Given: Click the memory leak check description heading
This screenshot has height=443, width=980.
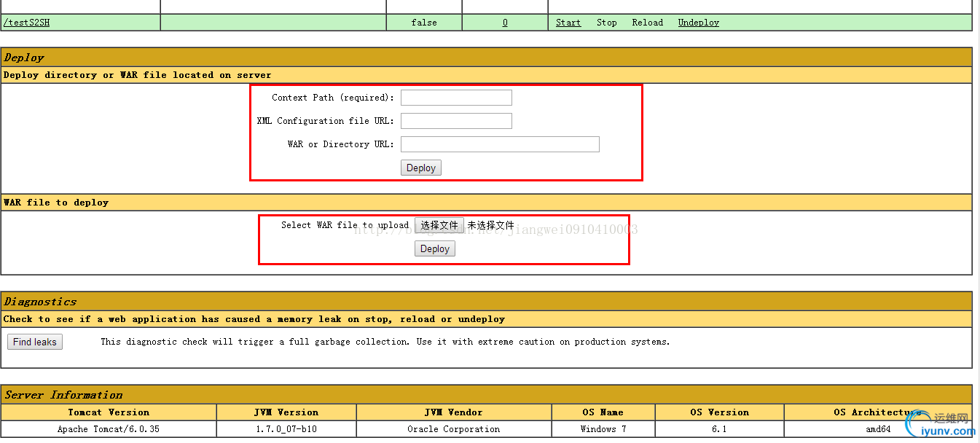Looking at the screenshot, I should (x=254, y=319).
